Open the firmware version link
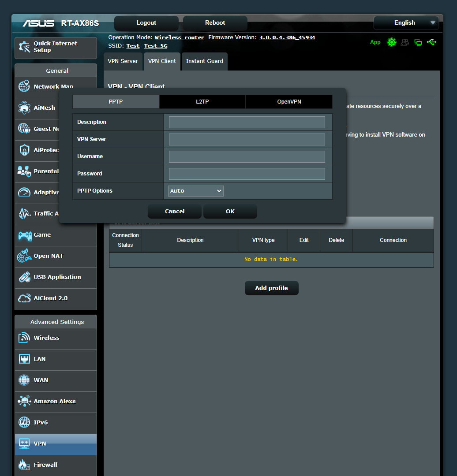The width and height of the screenshot is (457, 476). pos(287,37)
